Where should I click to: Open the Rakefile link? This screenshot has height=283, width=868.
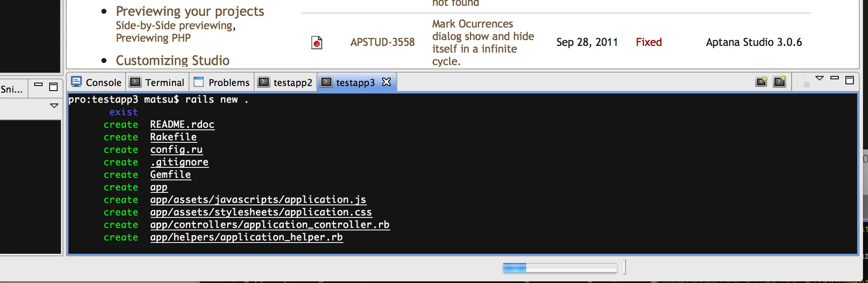tap(174, 137)
